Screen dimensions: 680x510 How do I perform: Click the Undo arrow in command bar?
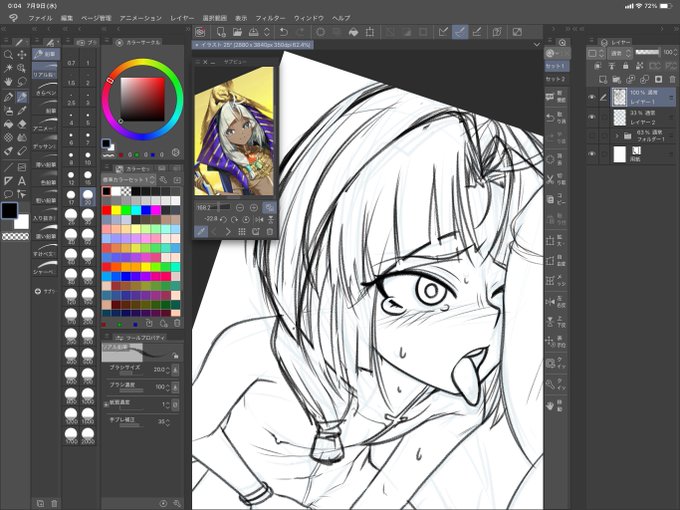284,32
